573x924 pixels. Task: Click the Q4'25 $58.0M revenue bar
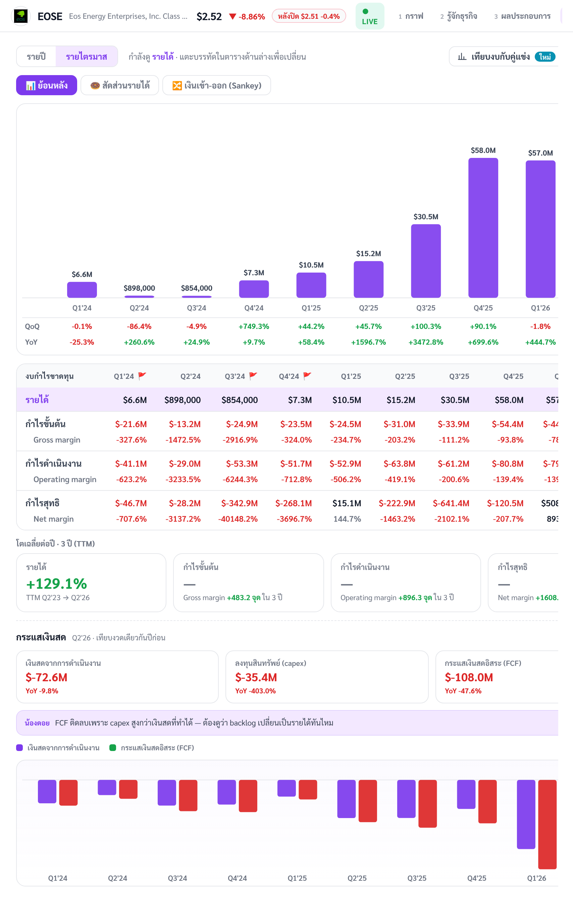coord(483,228)
